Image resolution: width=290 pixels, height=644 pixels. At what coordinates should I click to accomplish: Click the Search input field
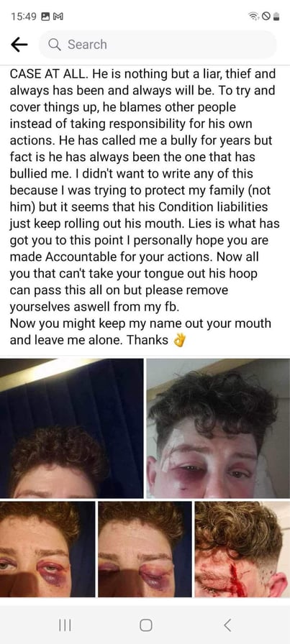158,45
